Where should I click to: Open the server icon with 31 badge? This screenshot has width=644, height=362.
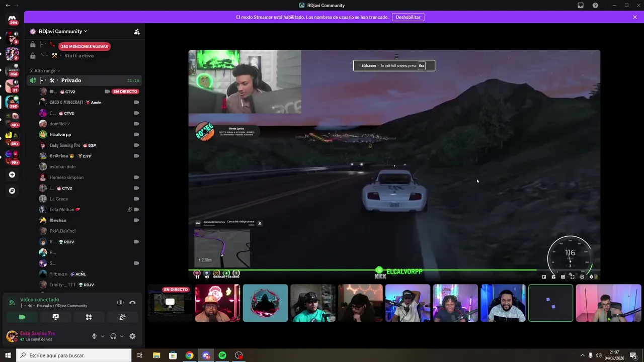point(12,86)
